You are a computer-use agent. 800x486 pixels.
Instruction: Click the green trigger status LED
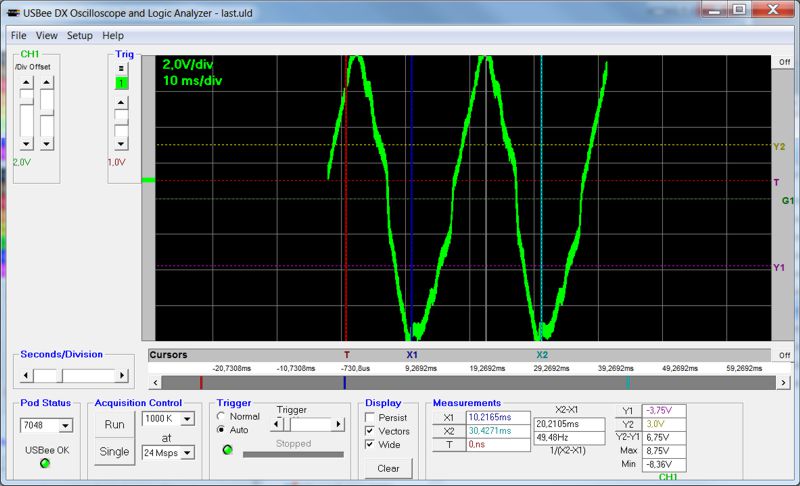pos(228,449)
